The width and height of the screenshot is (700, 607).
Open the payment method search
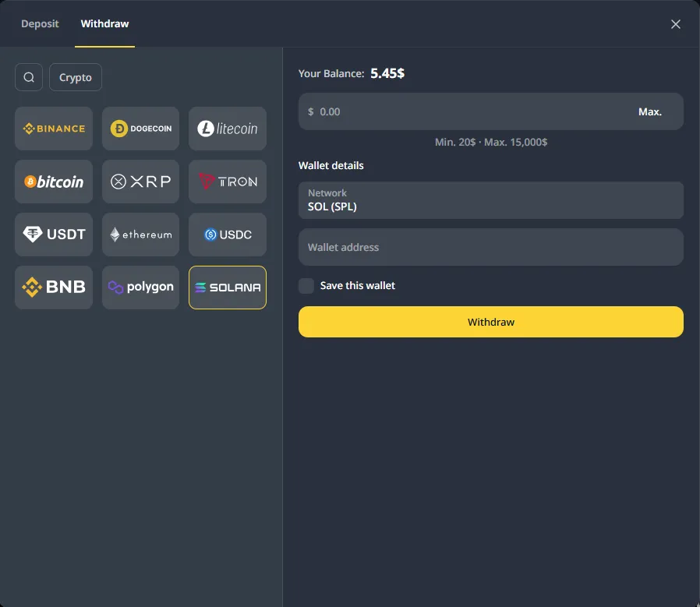(29, 77)
